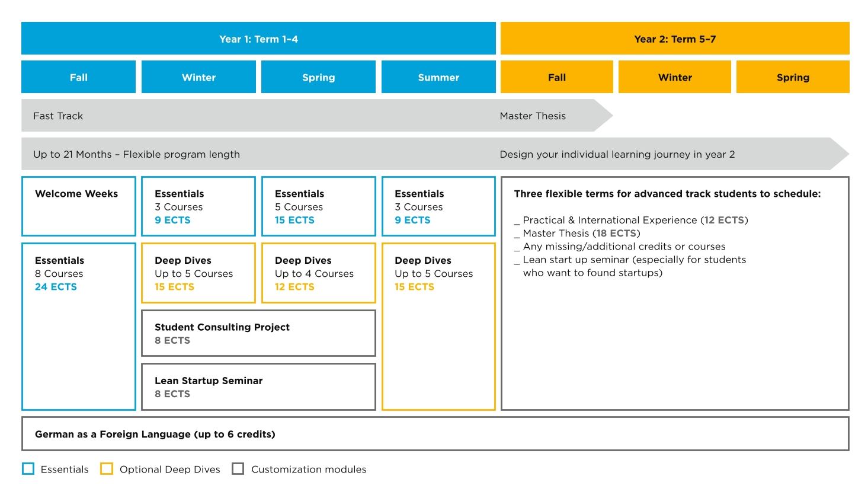
Task: Click 'Up to 21 Months – Flexible program length'
Action: click(x=136, y=154)
